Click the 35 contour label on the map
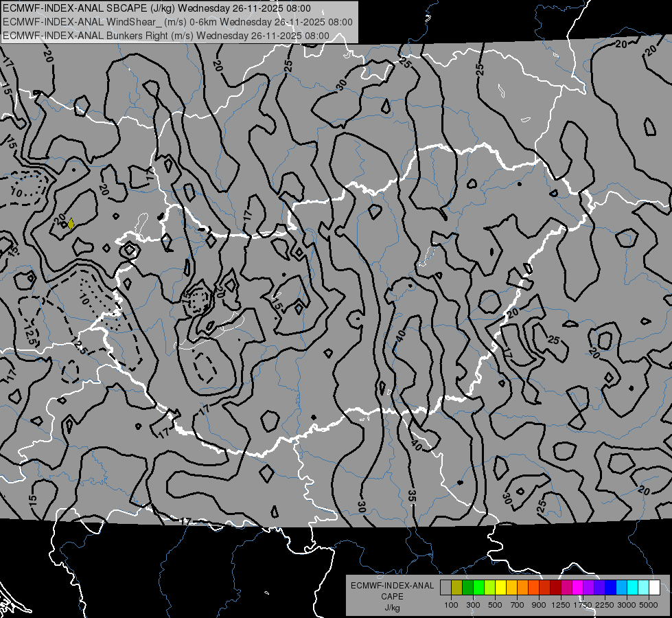Image resolution: width=672 pixels, height=618 pixels. 413,496
